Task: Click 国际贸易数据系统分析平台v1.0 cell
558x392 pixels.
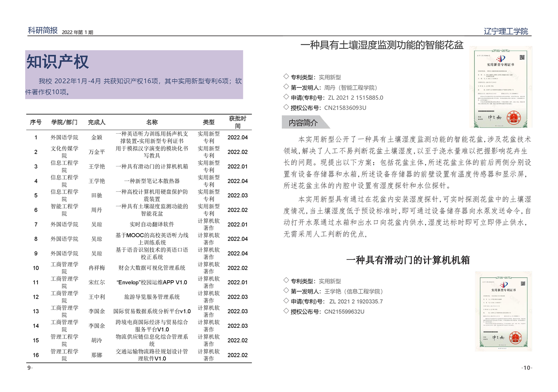Action: [152, 311]
